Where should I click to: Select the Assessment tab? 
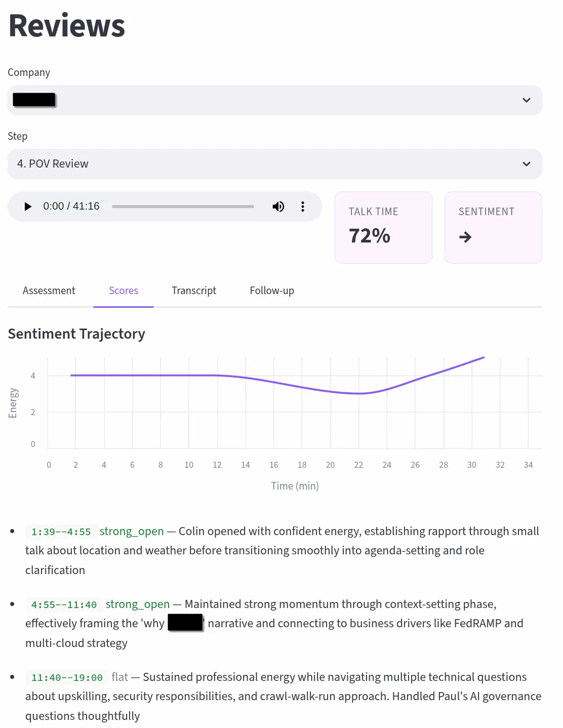(49, 291)
